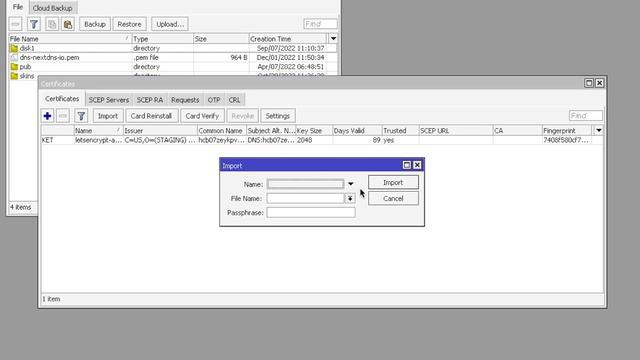
Task: Switch to the Certificates tab
Action: tap(62, 99)
